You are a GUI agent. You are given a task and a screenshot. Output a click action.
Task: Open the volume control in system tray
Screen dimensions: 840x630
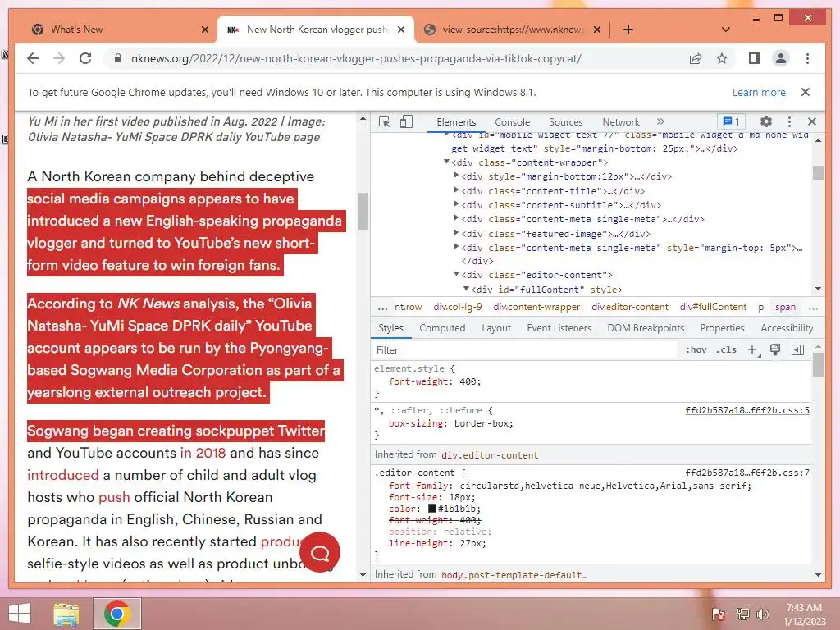click(x=762, y=614)
